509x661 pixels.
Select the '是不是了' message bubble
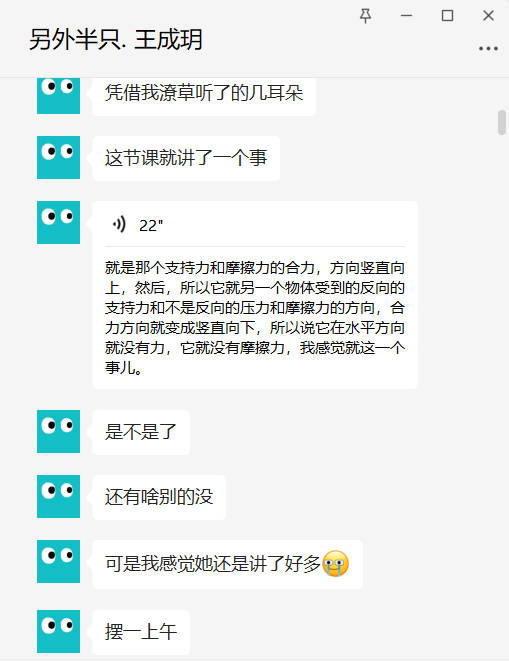[141, 432]
